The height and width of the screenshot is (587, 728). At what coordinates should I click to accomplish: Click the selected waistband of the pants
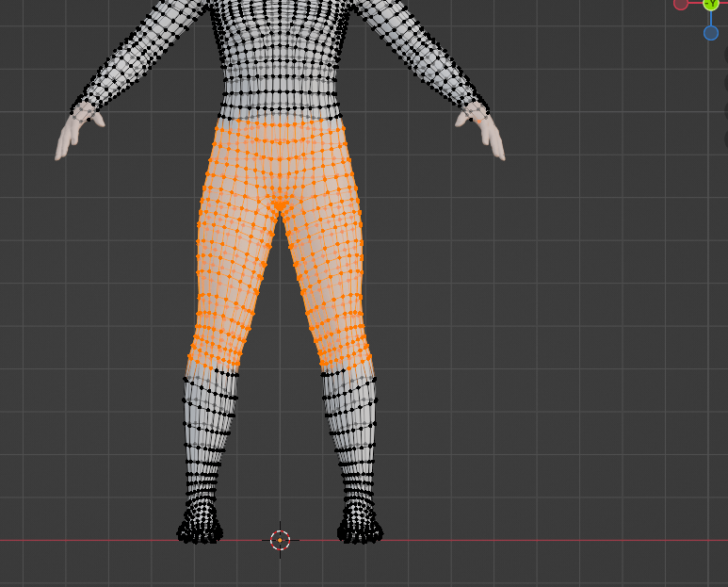tap(280, 127)
